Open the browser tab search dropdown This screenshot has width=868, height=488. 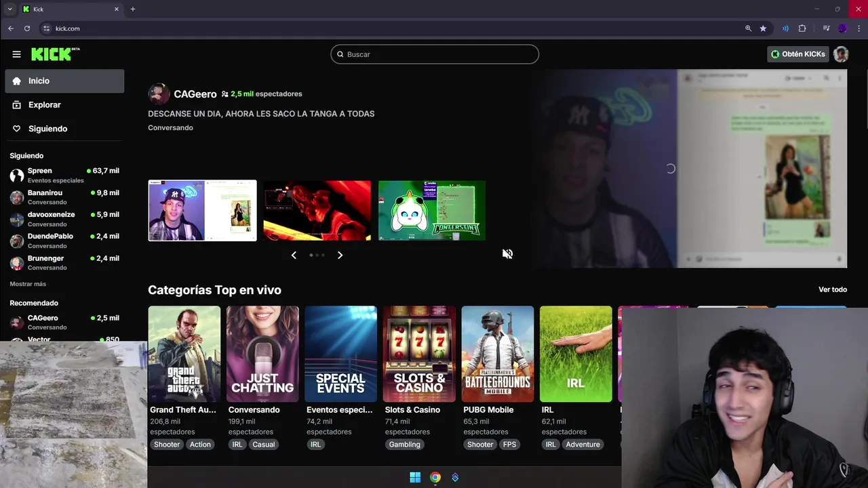pyautogui.click(x=9, y=9)
